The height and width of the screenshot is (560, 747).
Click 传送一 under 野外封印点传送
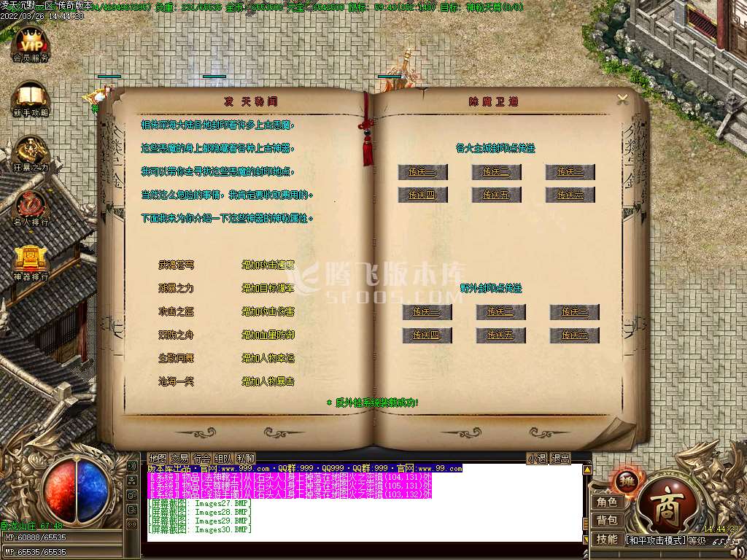427,312
